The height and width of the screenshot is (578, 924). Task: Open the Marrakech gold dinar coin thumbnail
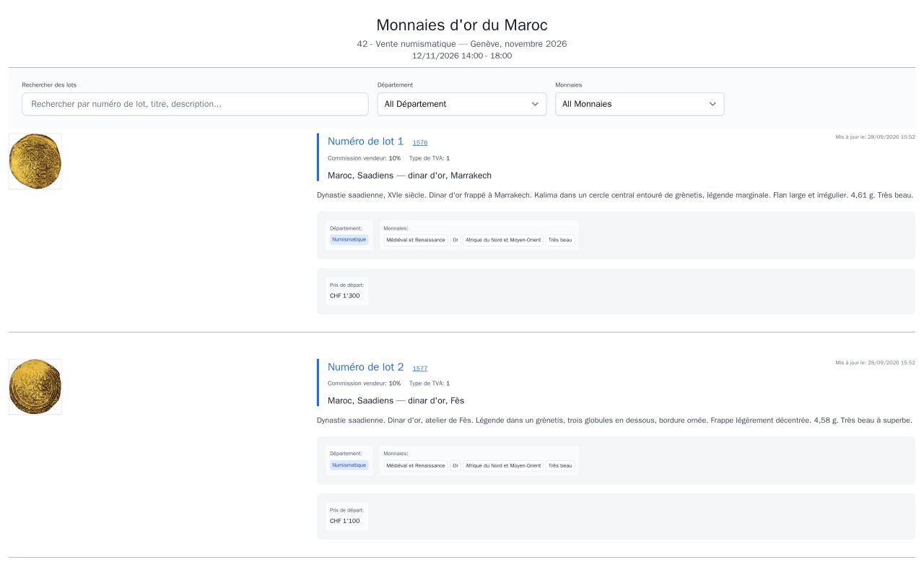pyautogui.click(x=35, y=161)
